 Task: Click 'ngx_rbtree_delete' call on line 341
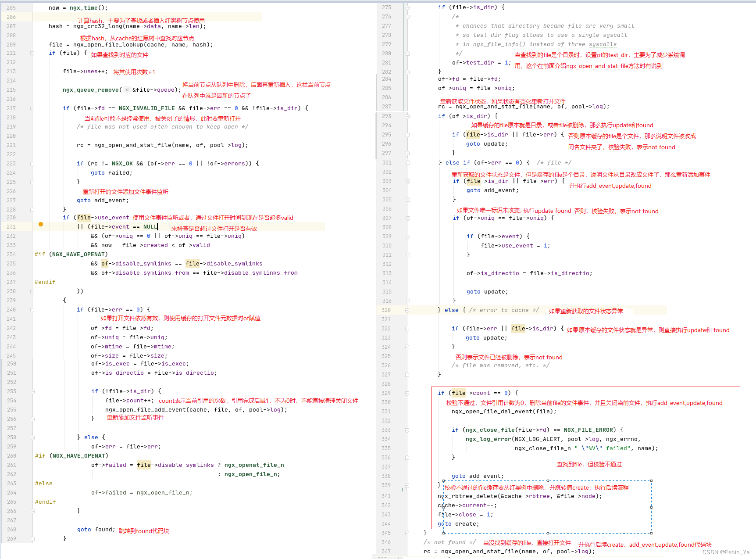467,496
